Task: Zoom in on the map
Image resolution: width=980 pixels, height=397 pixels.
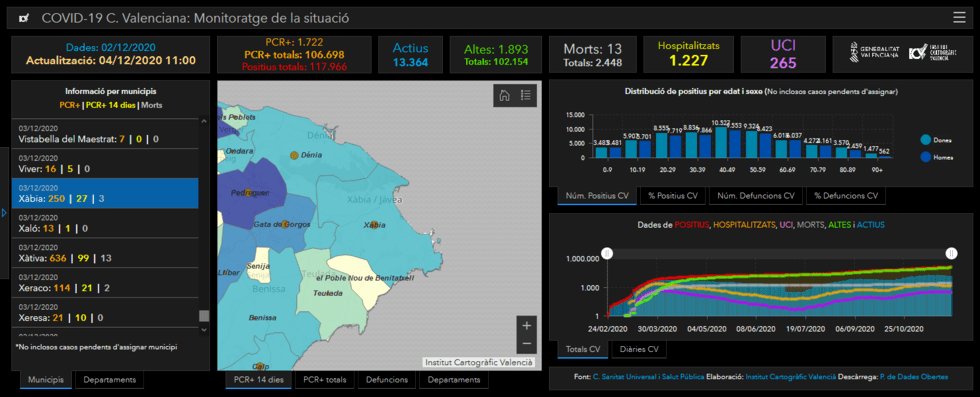Action: tap(526, 325)
